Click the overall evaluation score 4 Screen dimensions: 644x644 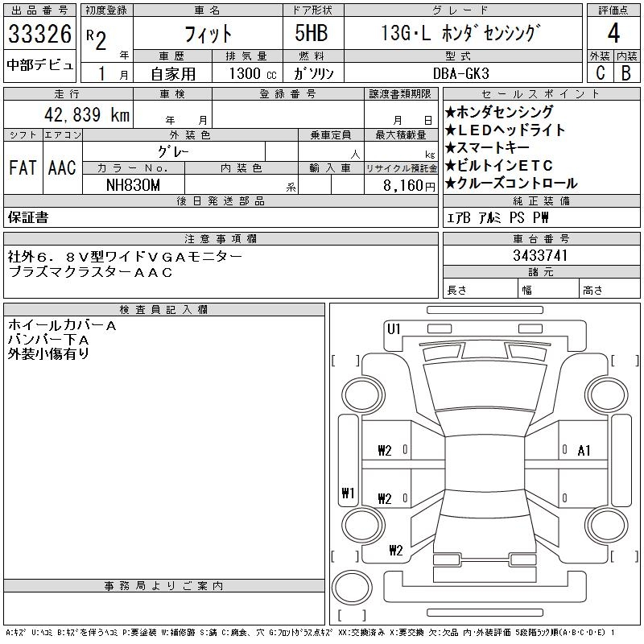click(613, 35)
